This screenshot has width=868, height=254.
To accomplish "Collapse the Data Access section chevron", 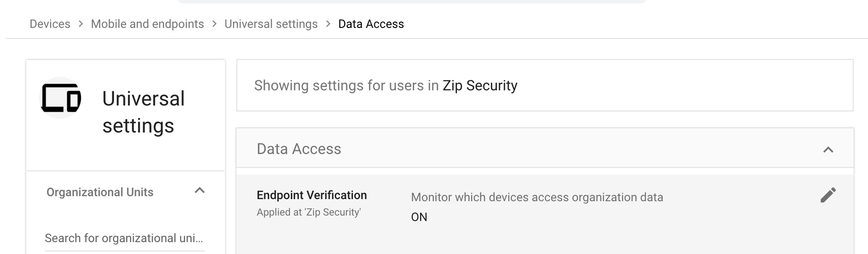I will coord(828,149).
